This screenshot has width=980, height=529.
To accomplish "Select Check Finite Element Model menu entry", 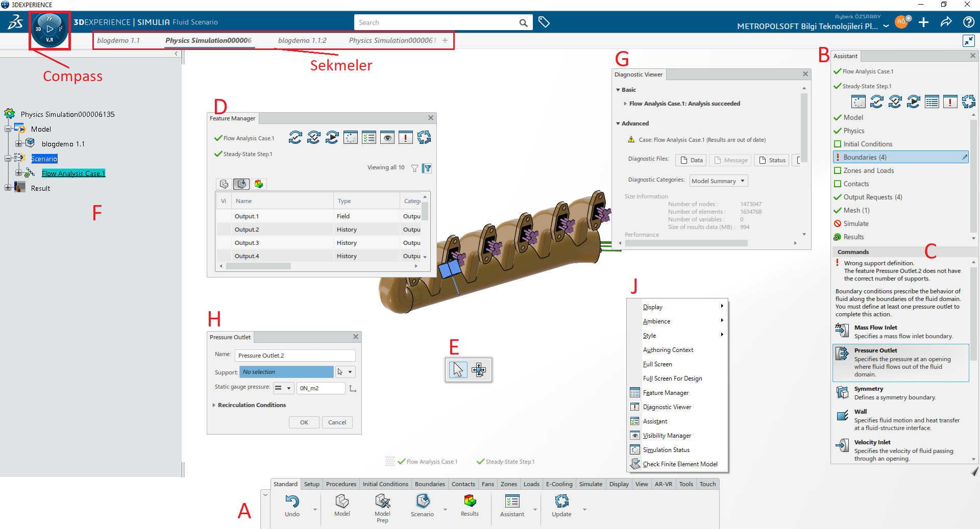I will 677,464.
